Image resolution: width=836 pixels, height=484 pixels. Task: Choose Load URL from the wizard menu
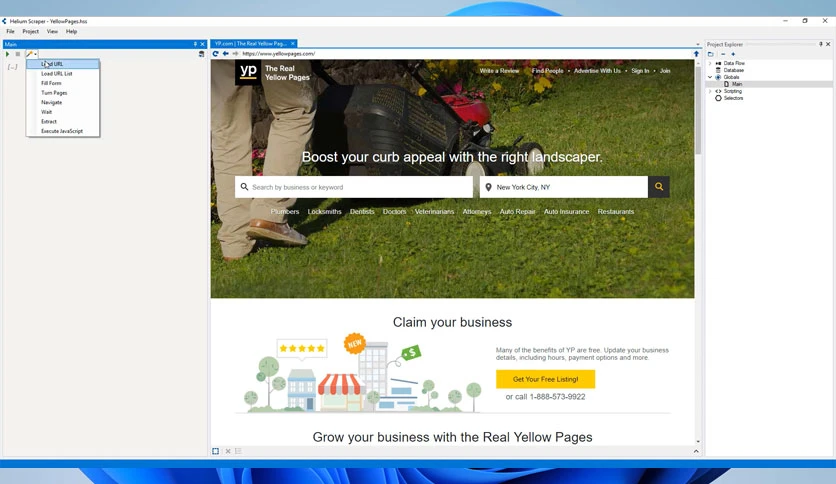pos(63,64)
